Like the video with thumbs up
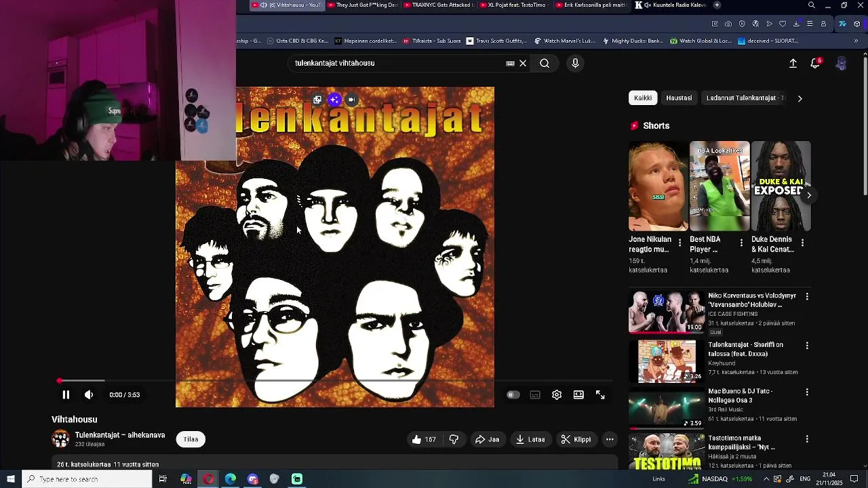Viewport: 868px width, 488px height. 424,439
